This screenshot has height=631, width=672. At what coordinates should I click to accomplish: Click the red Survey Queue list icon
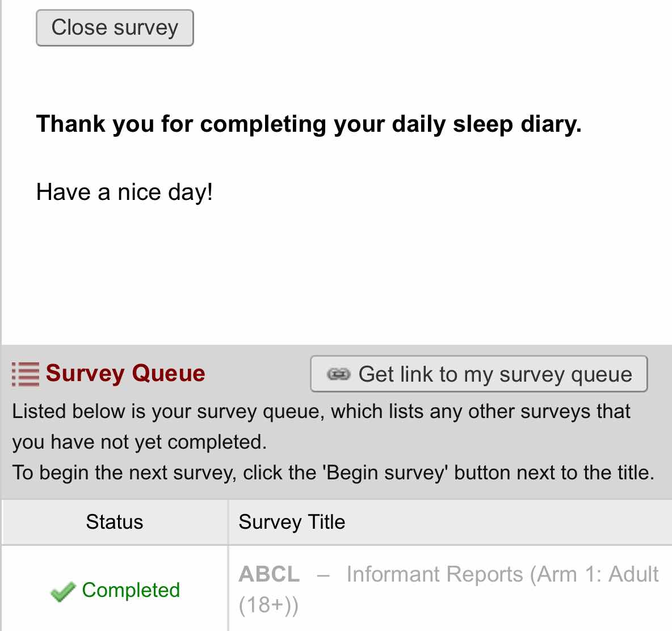pos(26,374)
